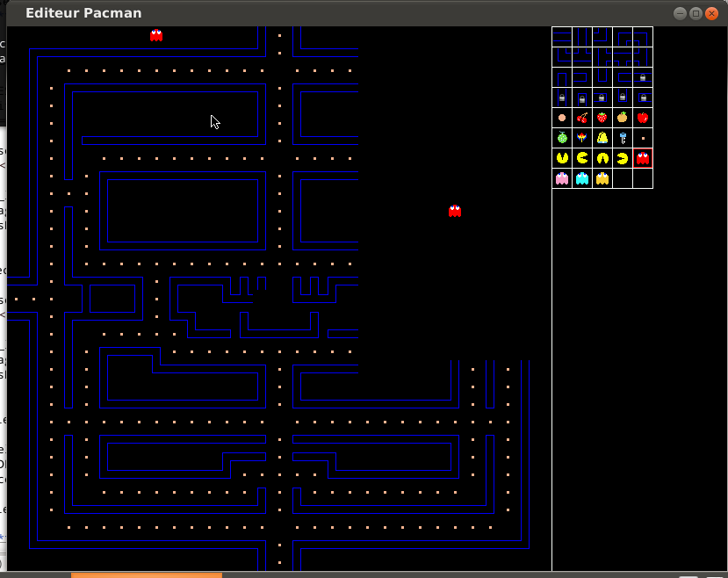Screen dimensions: 728x578
Task: Pick the padlocked dead-end tile opening rightward
Action: tap(643, 98)
